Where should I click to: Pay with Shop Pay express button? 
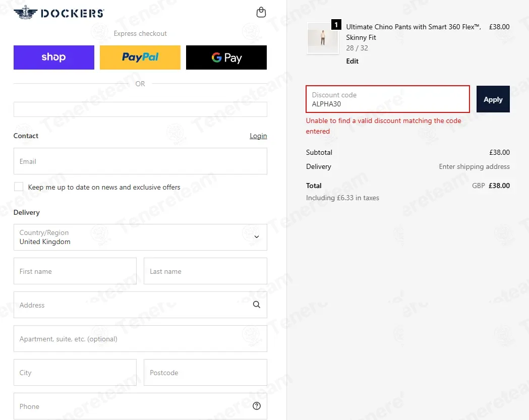[54, 57]
